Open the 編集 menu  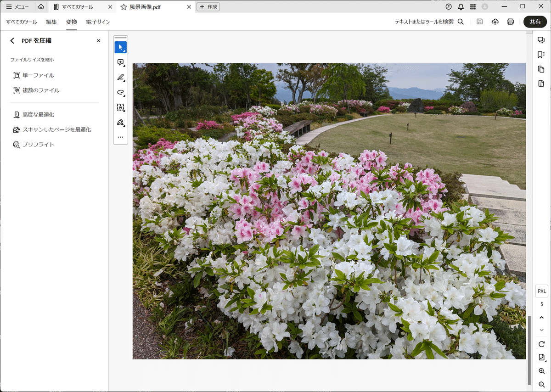pyautogui.click(x=51, y=22)
